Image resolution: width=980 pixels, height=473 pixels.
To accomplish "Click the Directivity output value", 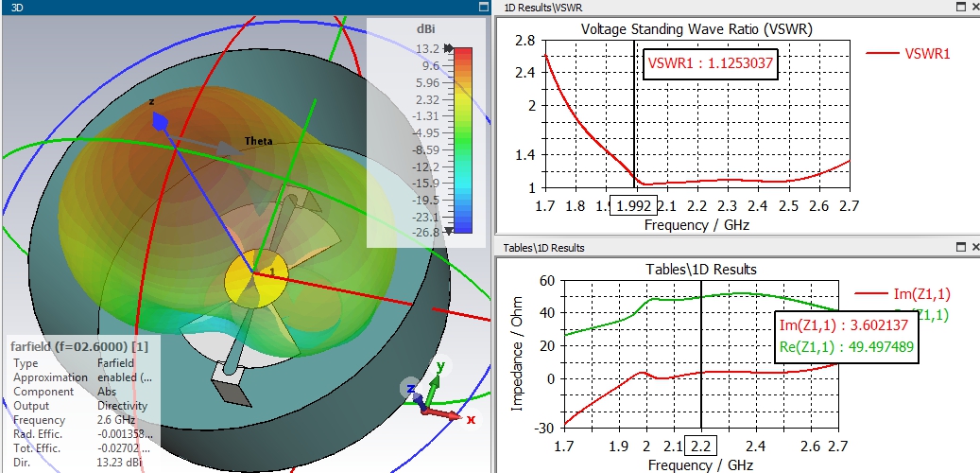I will pyautogui.click(x=123, y=406).
